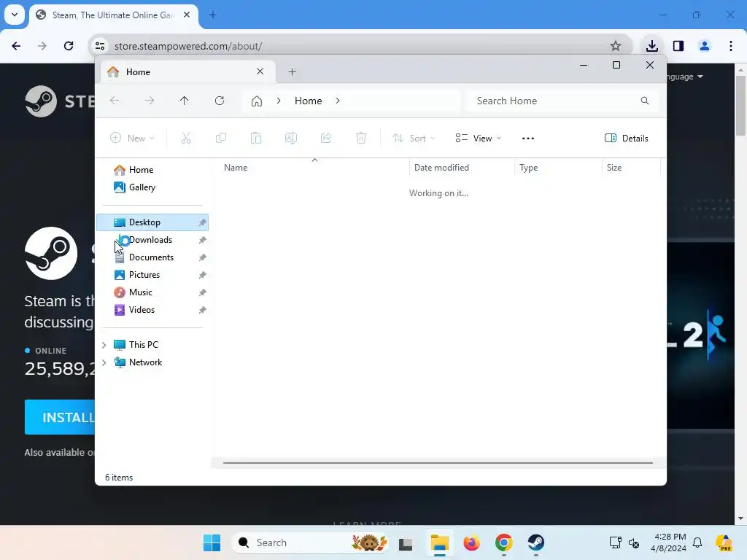
Task: Click the Cut icon in Explorer toolbar
Action: (x=186, y=138)
